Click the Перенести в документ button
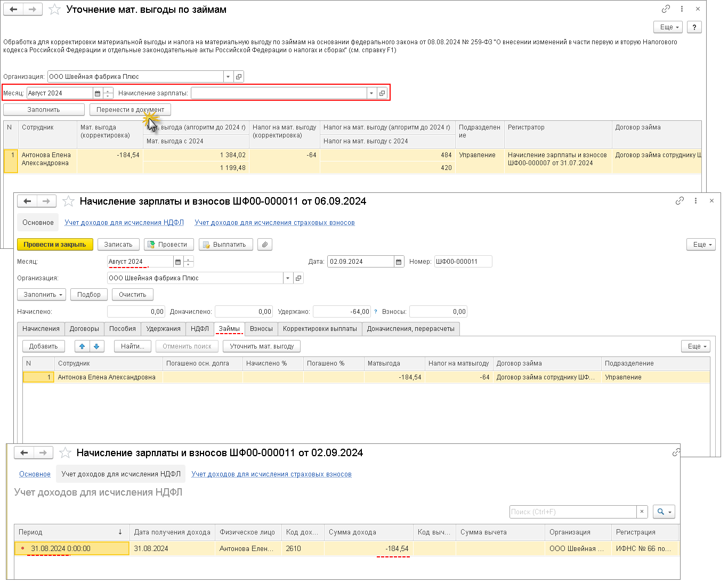Screen dimensions: 728x583 point(131,110)
